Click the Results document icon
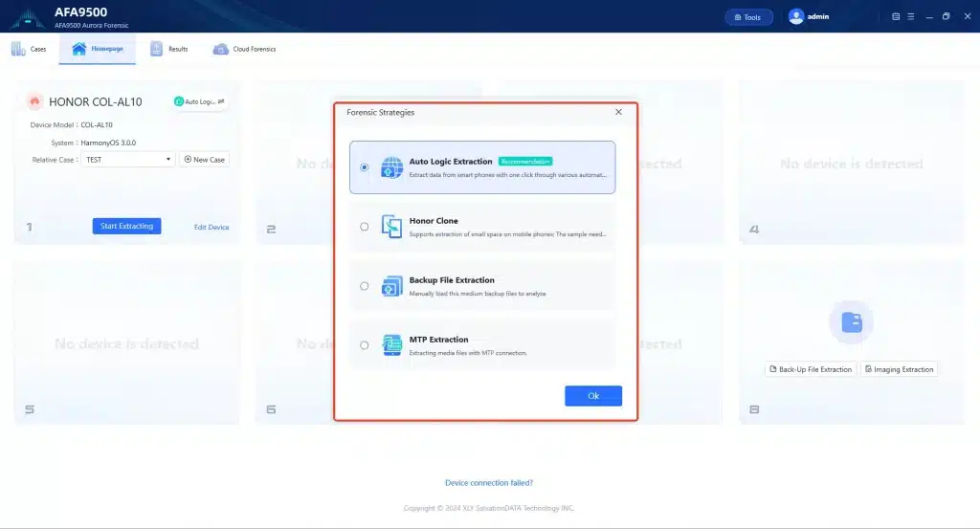 (156, 49)
